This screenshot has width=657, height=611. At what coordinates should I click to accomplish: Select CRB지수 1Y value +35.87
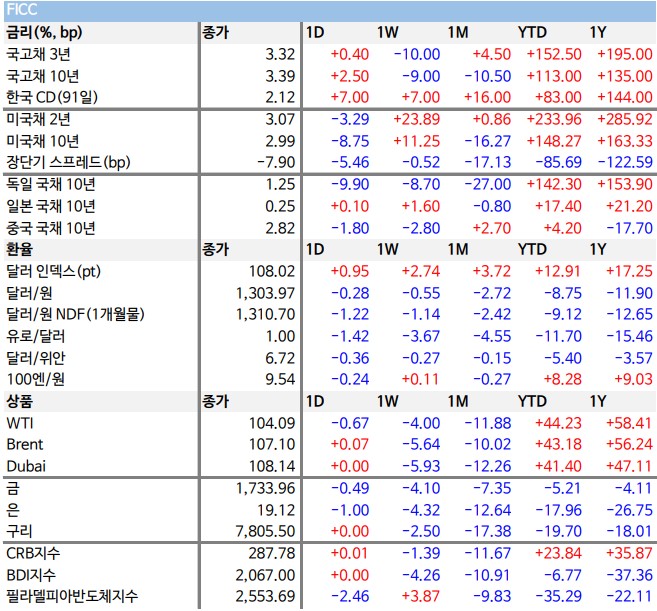tap(629, 553)
